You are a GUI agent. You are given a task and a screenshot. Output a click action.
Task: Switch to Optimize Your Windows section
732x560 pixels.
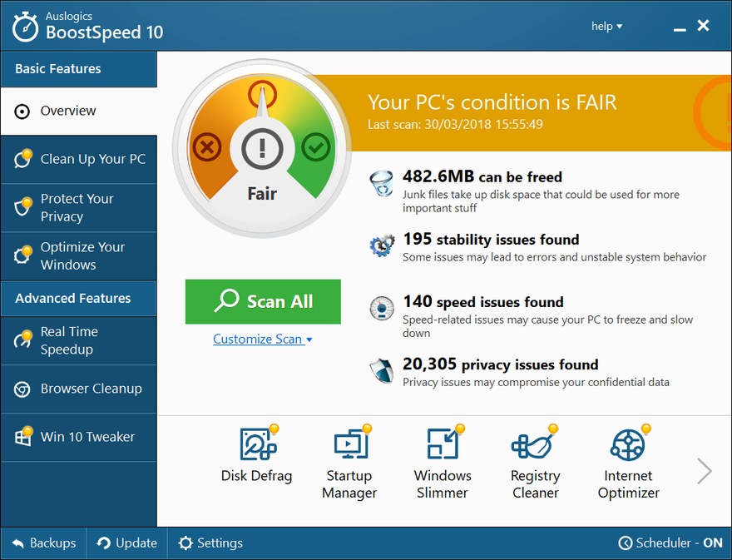(x=79, y=255)
